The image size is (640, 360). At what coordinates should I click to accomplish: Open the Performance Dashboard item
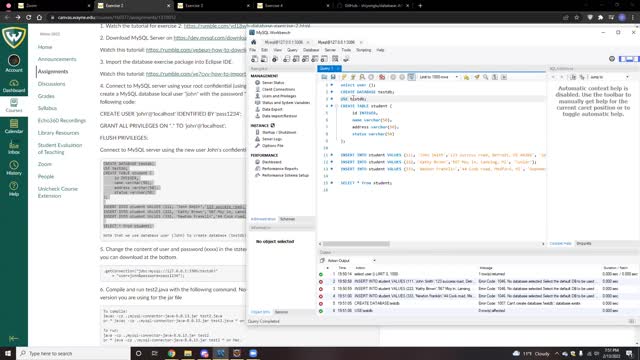tap(272, 162)
